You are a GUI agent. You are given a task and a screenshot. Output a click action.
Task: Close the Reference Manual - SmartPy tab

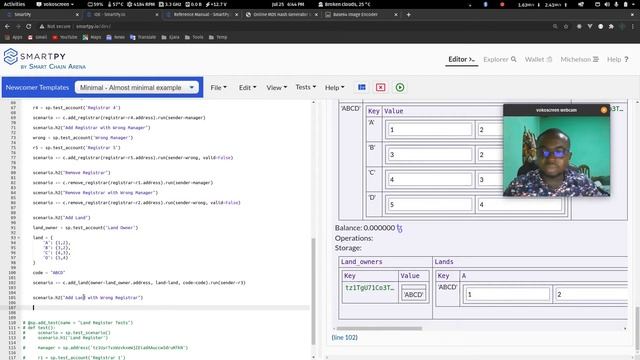236,15
